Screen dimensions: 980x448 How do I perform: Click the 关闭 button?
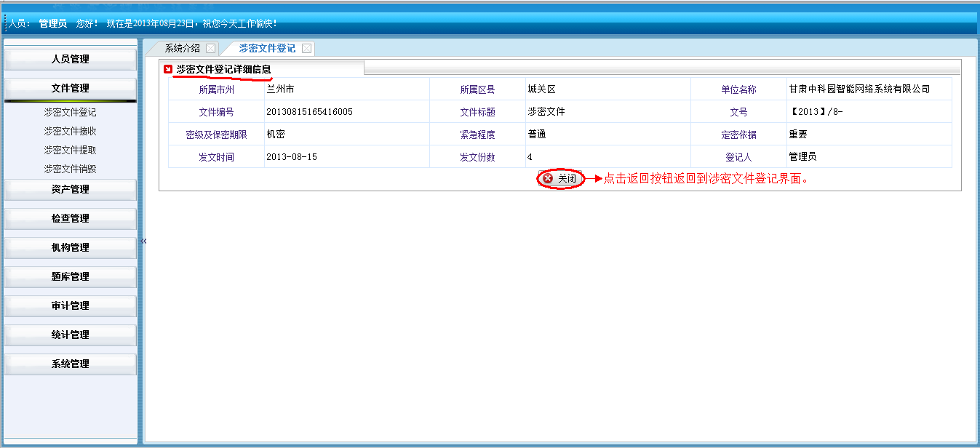561,179
